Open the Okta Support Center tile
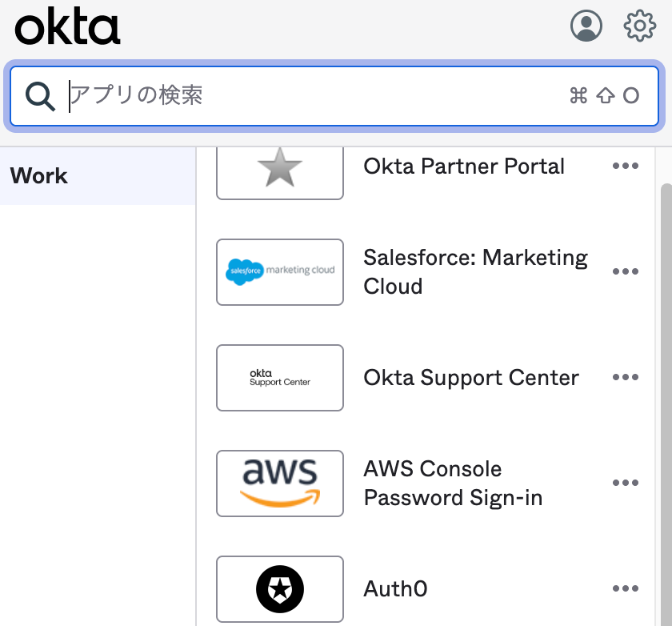672x626 pixels. pyautogui.click(x=279, y=377)
